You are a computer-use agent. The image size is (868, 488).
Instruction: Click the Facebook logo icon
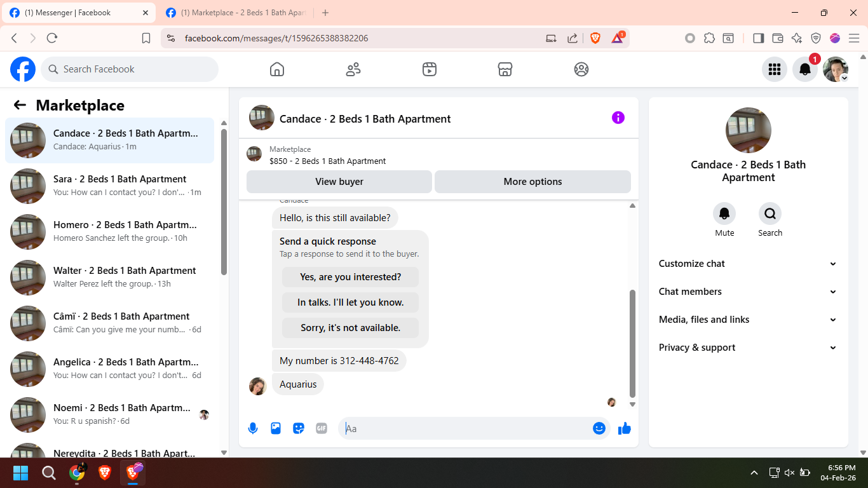[23, 69]
